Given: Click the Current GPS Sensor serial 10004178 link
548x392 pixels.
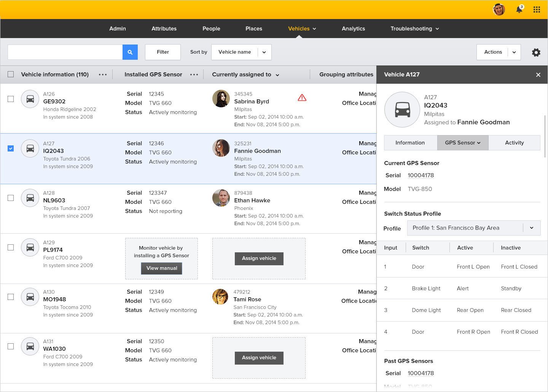Looking at the screenshot, I should pos(421,175).
